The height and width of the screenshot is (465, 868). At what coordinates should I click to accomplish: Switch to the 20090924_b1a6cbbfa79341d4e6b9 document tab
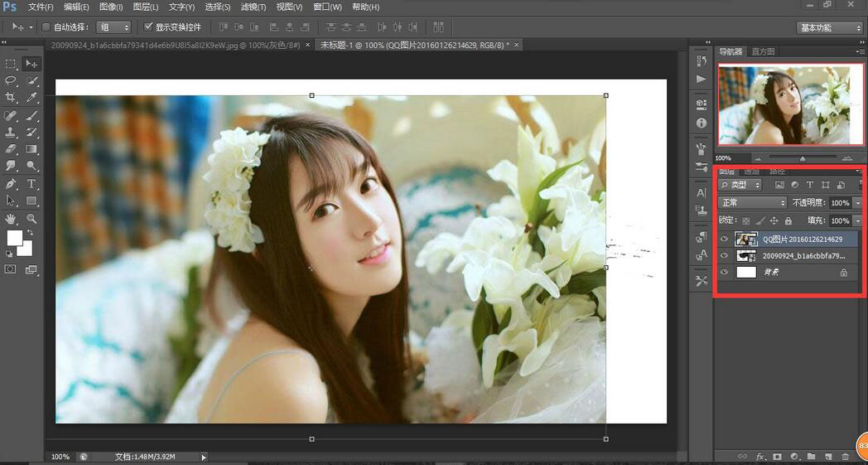click(x=176, y=46)
